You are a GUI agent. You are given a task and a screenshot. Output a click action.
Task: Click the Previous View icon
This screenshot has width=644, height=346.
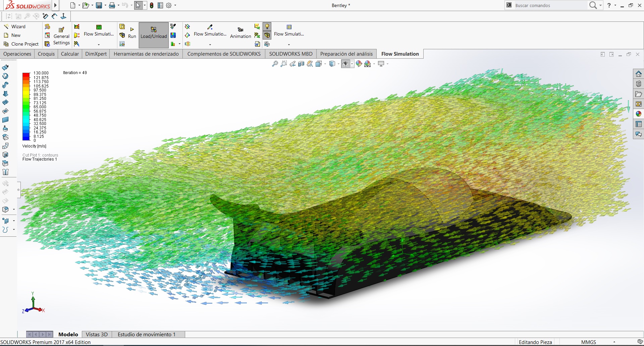[292, 64]
